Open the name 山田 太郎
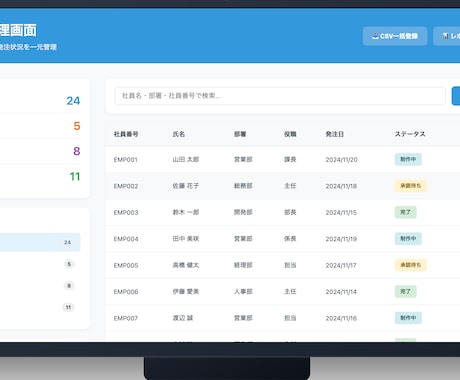This screenshot has height=380, width=460. click(x=186, y=159)
